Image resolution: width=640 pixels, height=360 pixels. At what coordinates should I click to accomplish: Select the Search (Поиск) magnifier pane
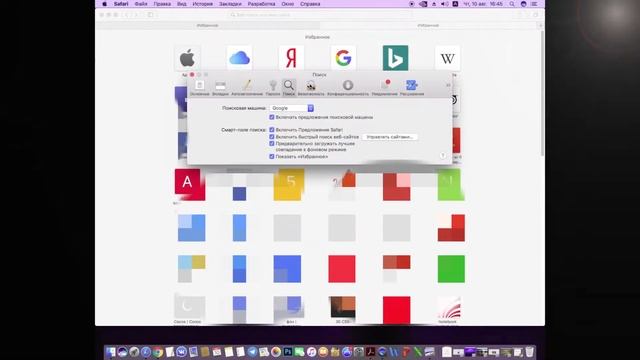click(289, 88)
